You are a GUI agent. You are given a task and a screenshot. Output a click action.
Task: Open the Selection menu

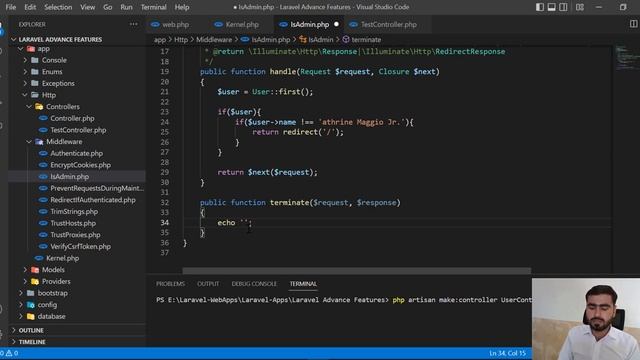click(x=58, y=7)
